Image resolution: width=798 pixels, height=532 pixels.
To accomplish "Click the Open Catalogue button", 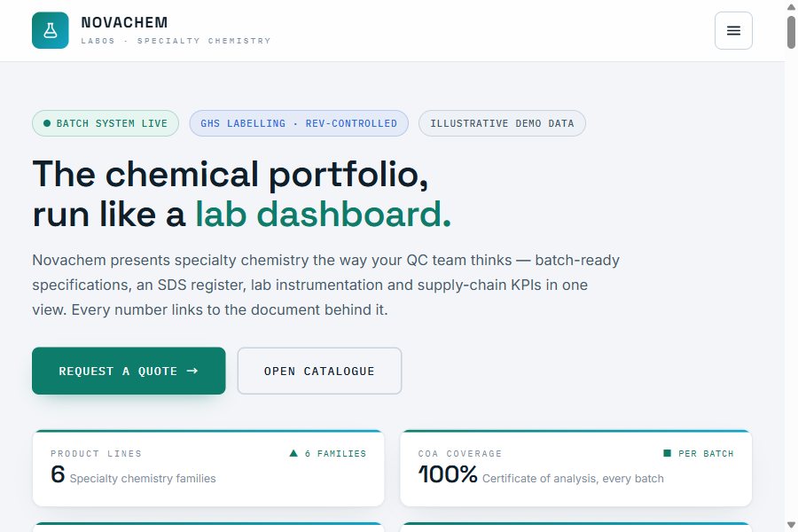I will click(x=319, y=371).
